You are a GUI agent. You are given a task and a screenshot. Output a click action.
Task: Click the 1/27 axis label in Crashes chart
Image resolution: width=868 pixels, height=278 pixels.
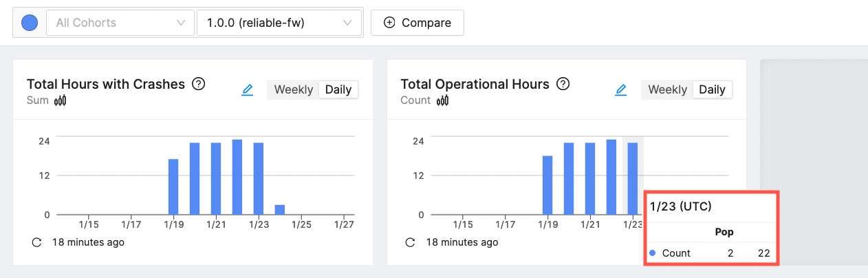[343, 224]
